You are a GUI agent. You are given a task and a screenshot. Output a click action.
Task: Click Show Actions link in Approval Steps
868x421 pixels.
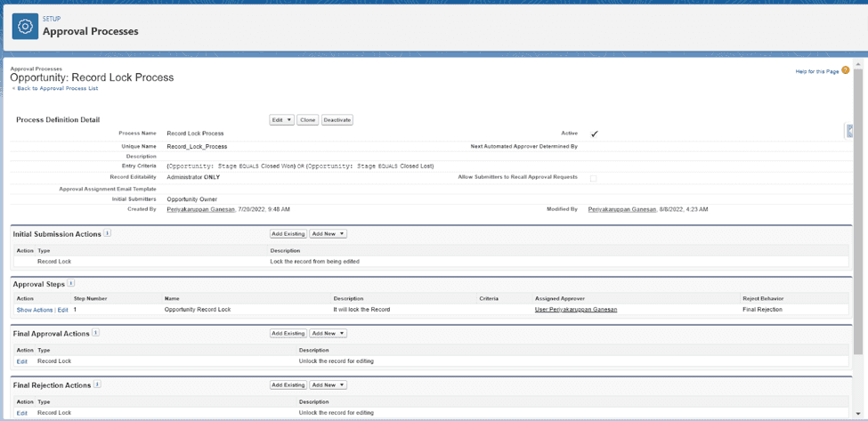(35, 310)
